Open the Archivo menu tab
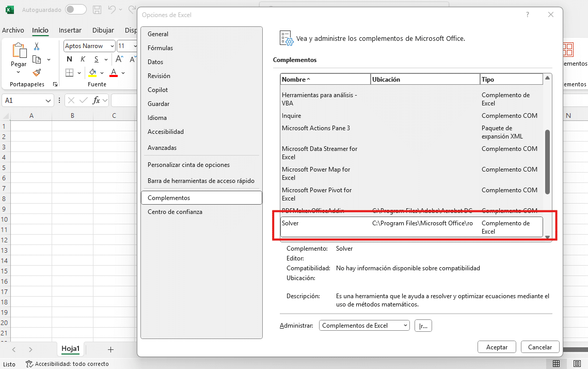 (x=13, y=30)
